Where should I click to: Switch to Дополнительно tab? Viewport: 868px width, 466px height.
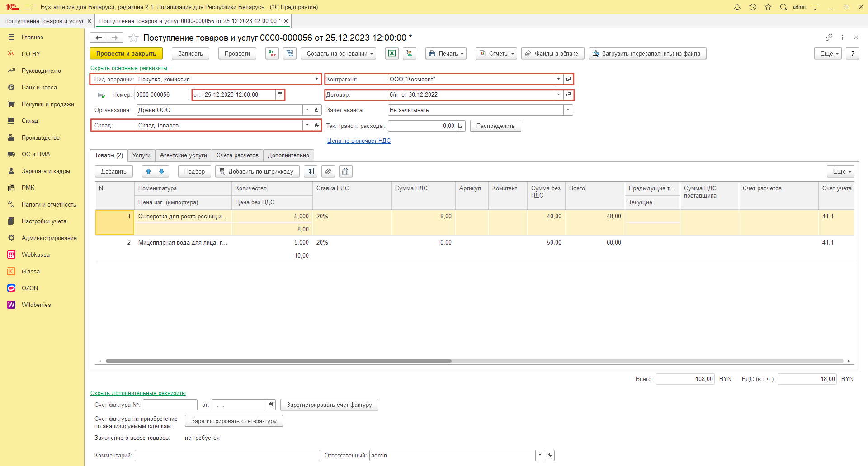(x=288, y=155)
